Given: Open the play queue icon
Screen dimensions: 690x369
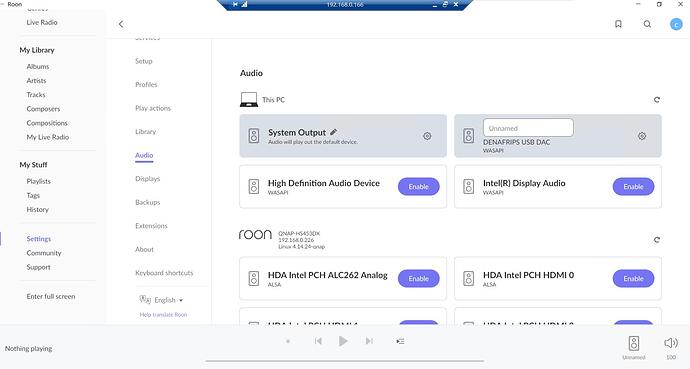Looking at the screenshot, I should 400,341.
